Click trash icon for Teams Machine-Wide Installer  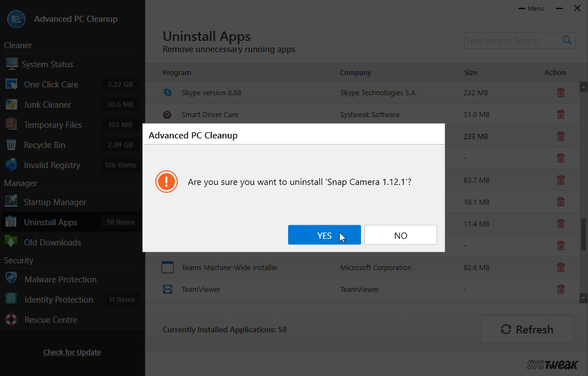(560, 268)
